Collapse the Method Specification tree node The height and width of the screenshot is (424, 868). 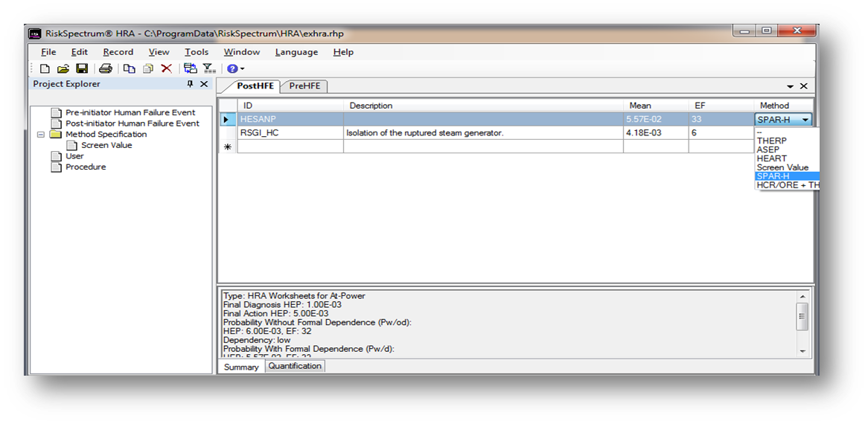click(x=41, y=135)
